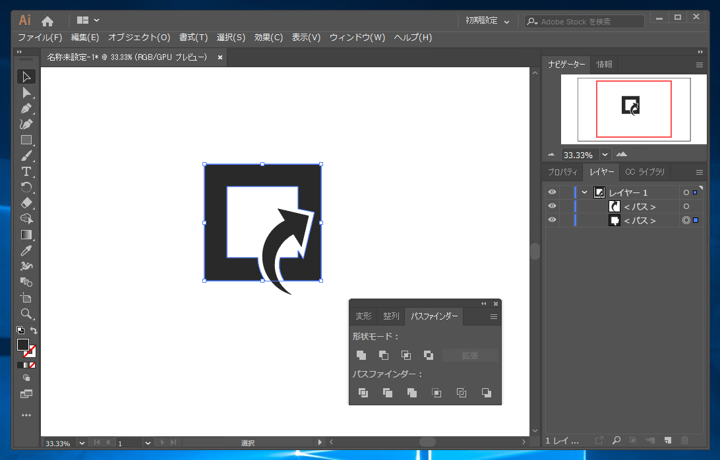Select the Pen tool

pyautogui.click(x=26, y=109)
